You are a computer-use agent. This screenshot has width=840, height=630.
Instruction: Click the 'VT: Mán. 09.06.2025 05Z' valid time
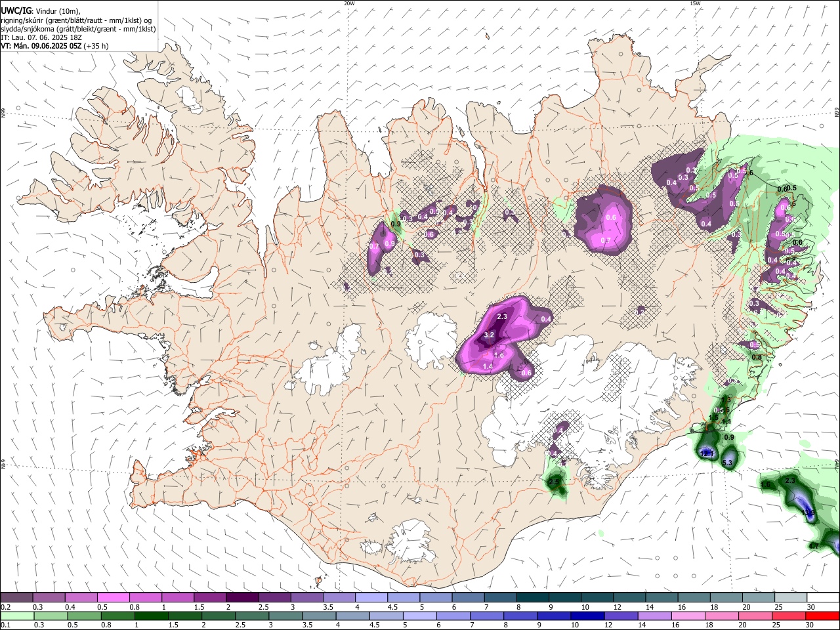click(x=41, y=46)
